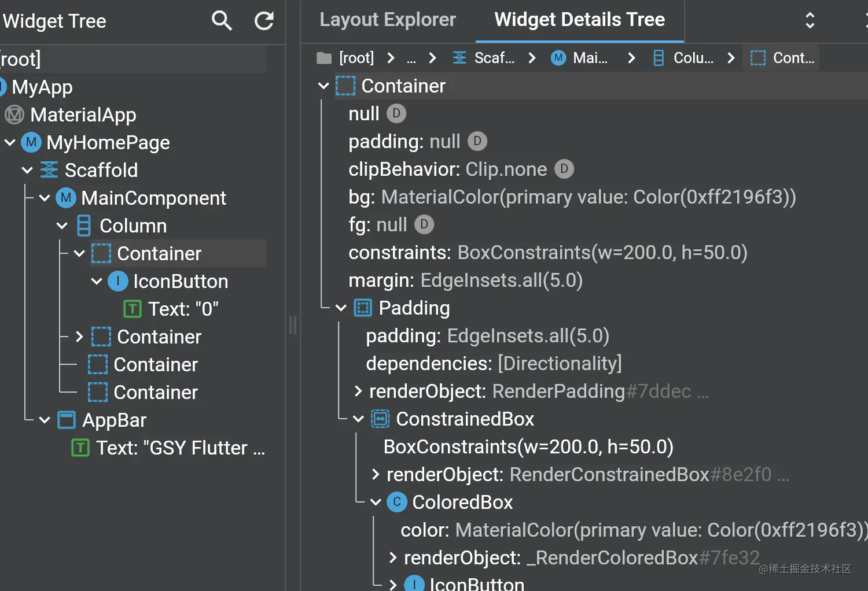Select the [root] row in Widget Tree
Screen dimensions: 868x591
[x=133, y=59]
